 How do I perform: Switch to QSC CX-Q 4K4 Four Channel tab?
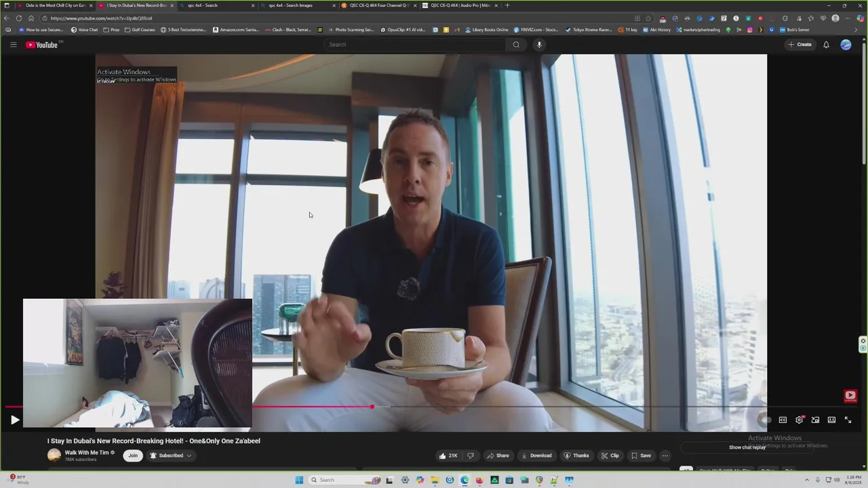[378, 5]
